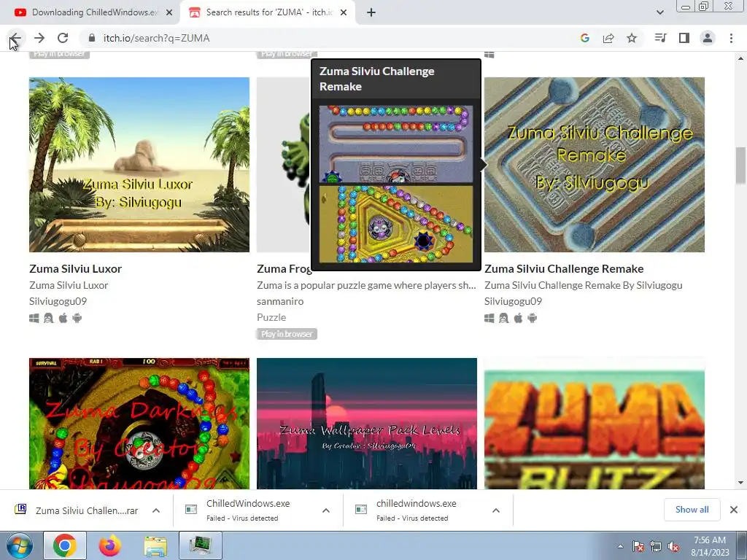The height and width of the screenshot is (560, 747).
Task: Click Apple icon under Challenge Remake
Action: 519,318
